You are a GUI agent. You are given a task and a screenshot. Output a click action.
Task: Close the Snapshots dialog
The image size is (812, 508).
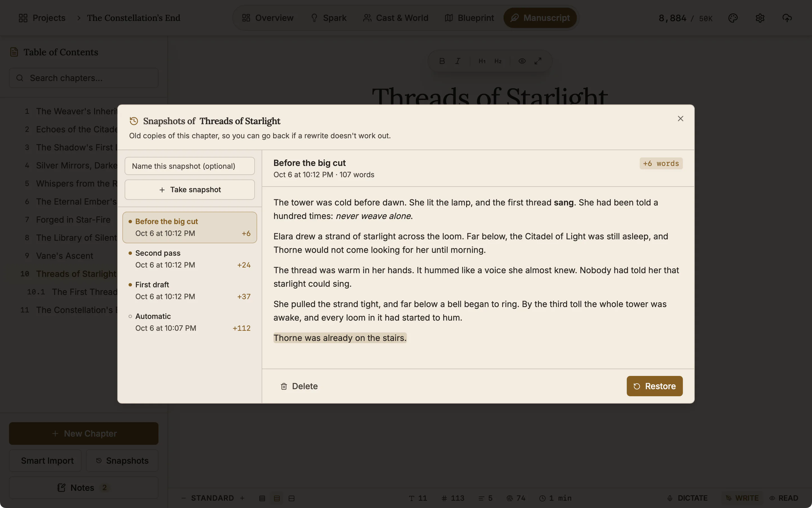pos(680,119)
